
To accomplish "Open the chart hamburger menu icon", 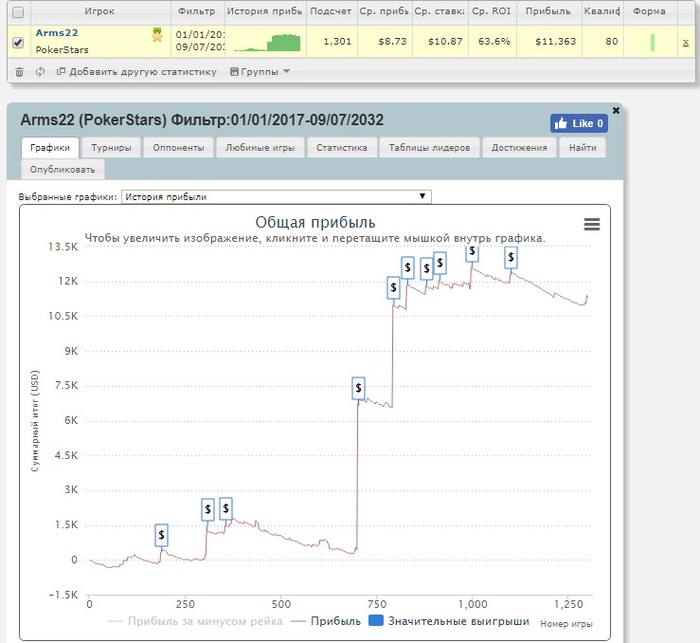I will 592,224.
